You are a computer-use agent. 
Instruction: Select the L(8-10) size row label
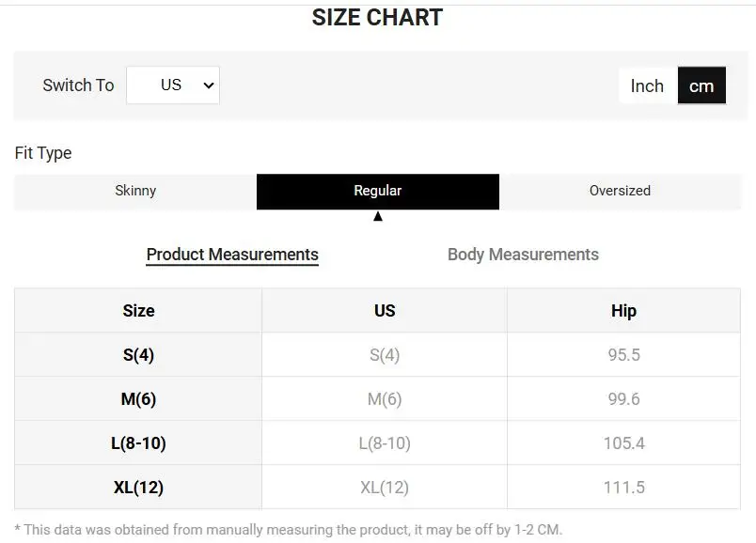pos(138,443)
